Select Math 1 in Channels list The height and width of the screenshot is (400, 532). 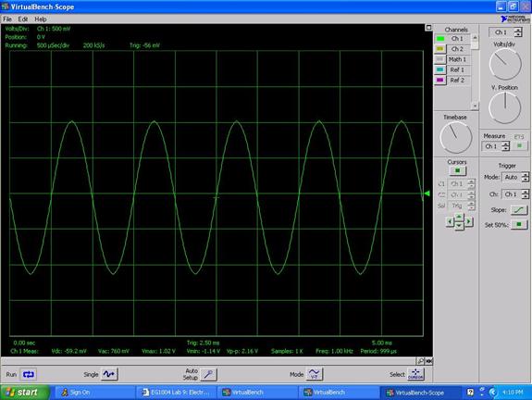pyautogui.click(x=457, y=59)
